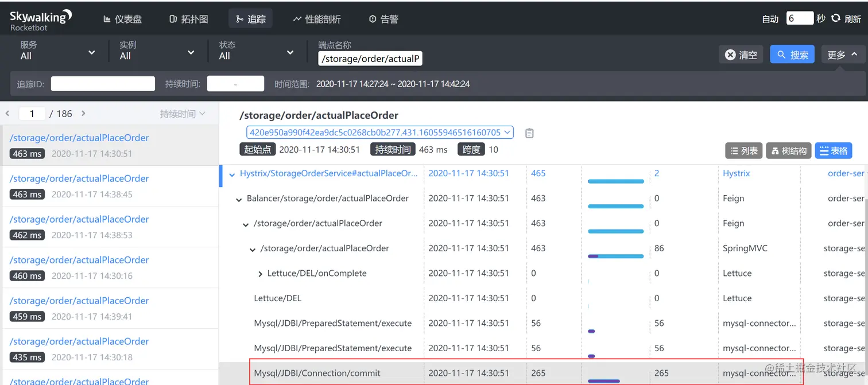Click the trace list page number field
Image resolution: width=868 pixels, height=385 pixels.
coord(32,114)
